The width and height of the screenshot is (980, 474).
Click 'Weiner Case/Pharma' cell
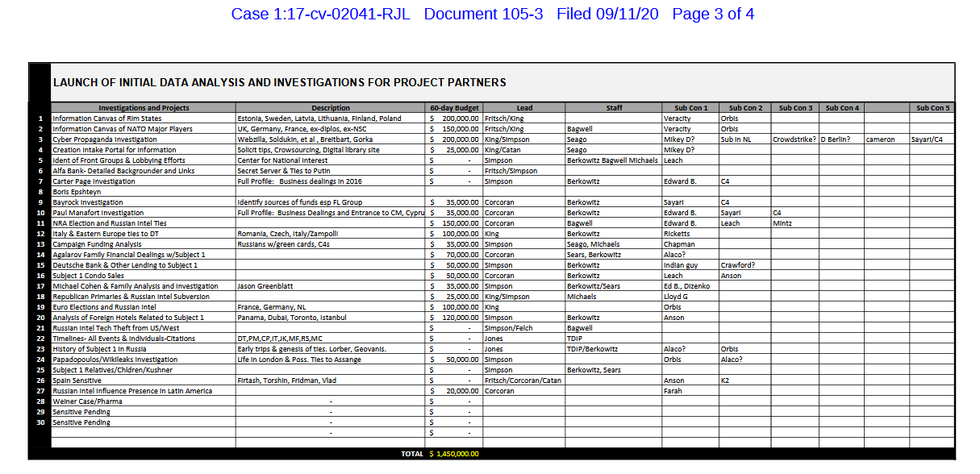144,401
